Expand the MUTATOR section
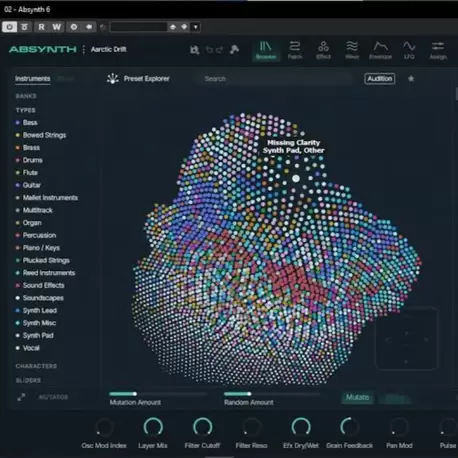This screenshot has height=458, width=458. pos(53,397)
